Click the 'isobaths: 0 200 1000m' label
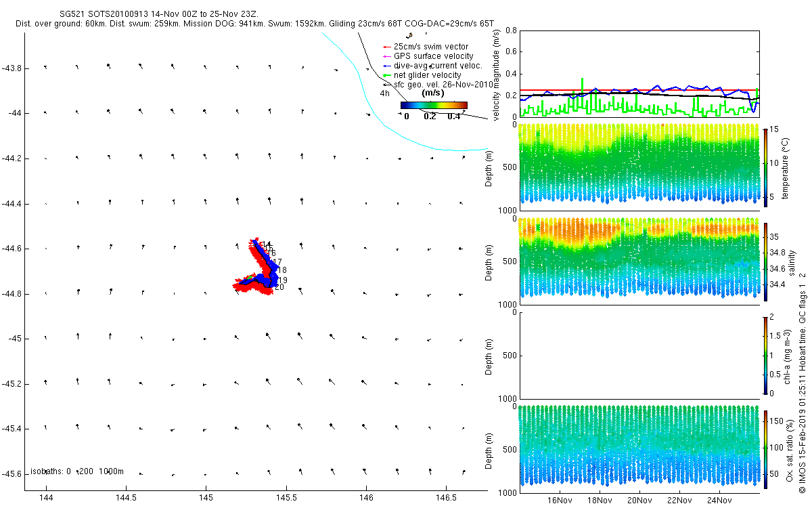 click(76, 471)
